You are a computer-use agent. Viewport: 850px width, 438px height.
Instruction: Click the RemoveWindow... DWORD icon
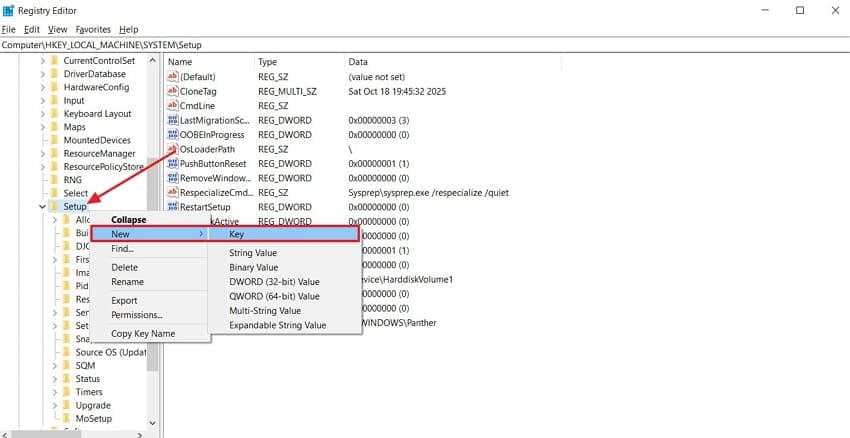(x=173, y=178)
